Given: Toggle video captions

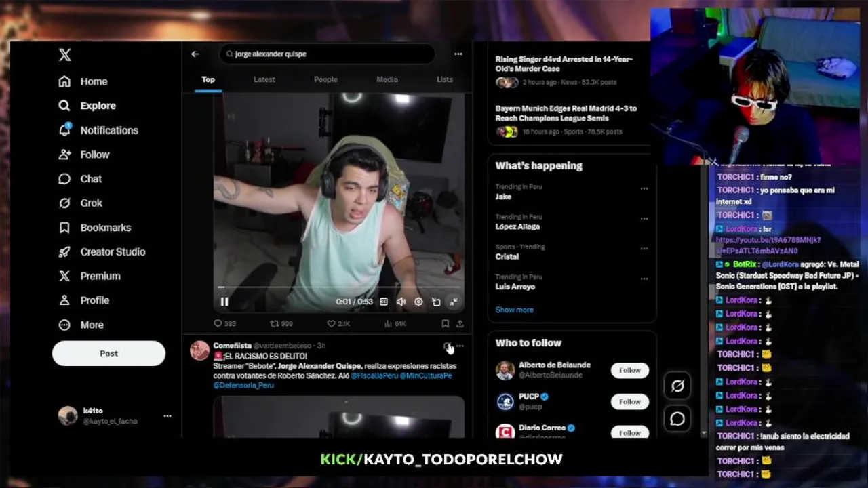Looking at the screenshot, I should pos(384,302).
